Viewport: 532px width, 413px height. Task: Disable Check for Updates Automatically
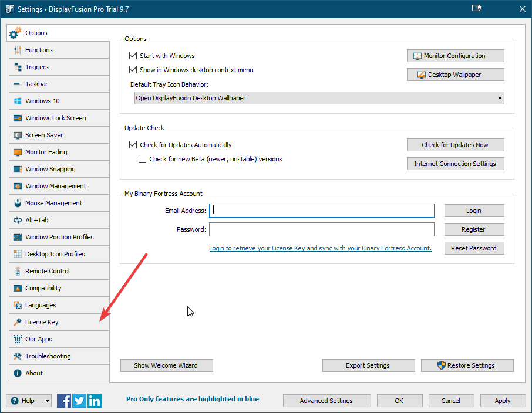click(x=133, y=145)
